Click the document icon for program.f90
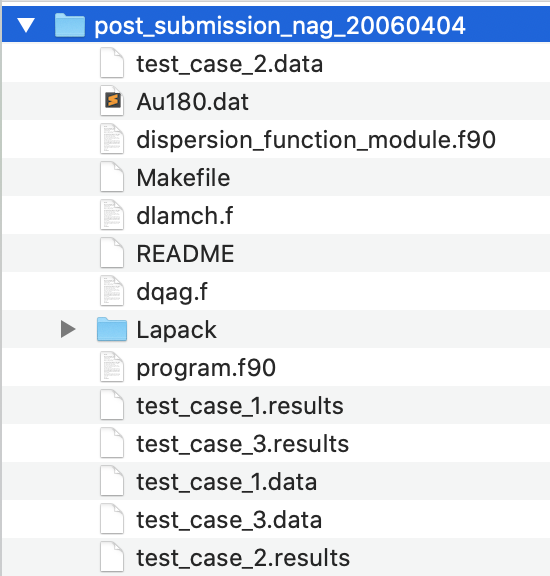 (112, 367)
